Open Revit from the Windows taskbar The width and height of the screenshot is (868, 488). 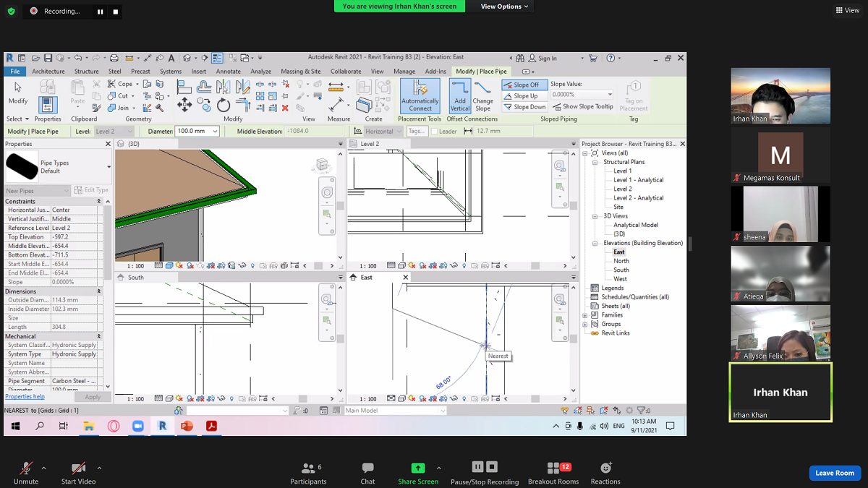[162, 427]
